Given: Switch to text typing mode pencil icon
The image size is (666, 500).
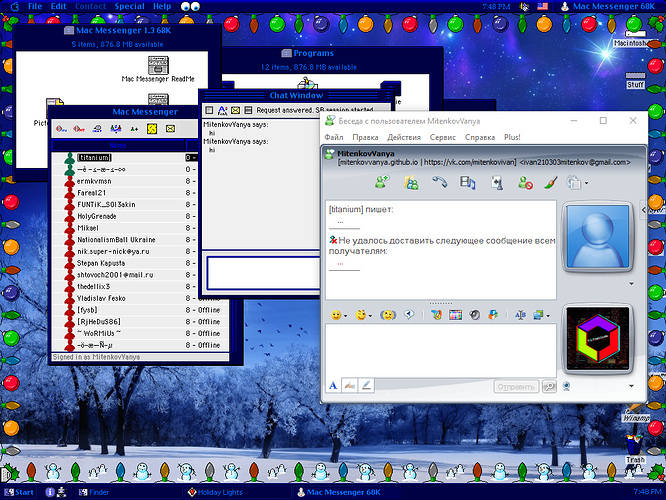Looking at the screenshot, I should point(366,385).
